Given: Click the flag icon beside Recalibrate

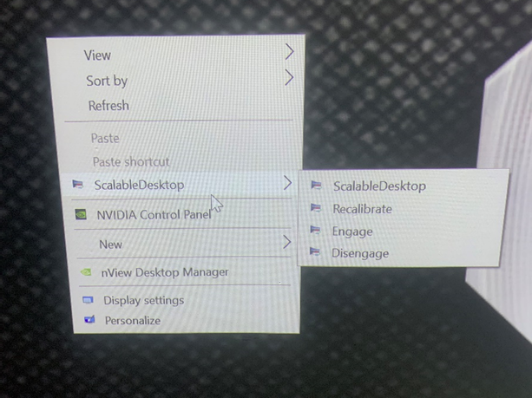Looking at the screenshot, I should click(316, 208).
